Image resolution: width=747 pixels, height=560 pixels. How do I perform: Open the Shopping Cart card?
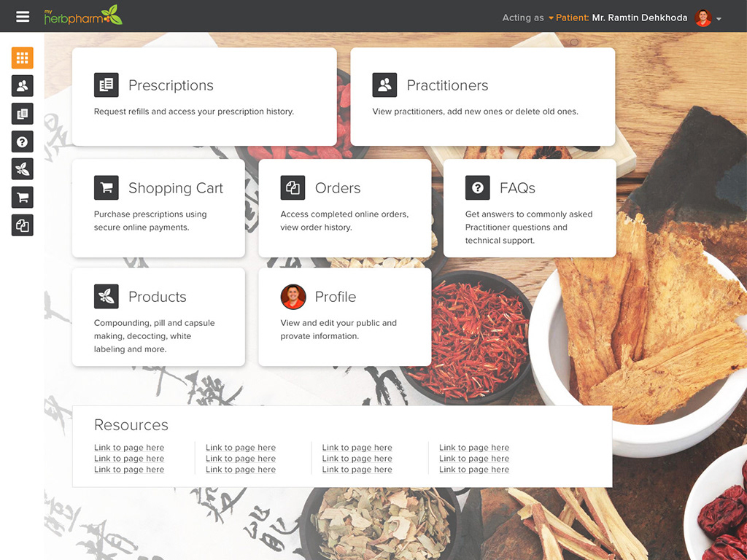158,209
